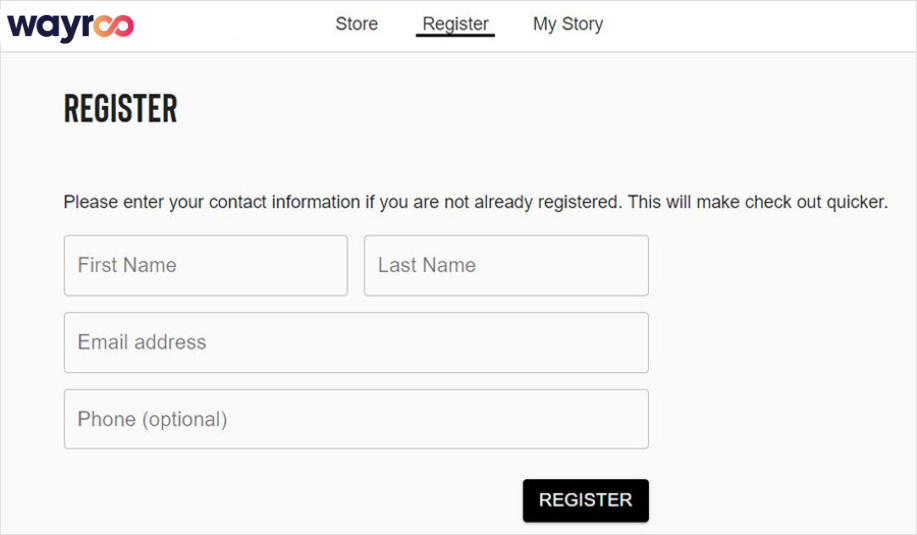Click the white REGISTER label on the button
Screen dimensions: 917x535
585,500
